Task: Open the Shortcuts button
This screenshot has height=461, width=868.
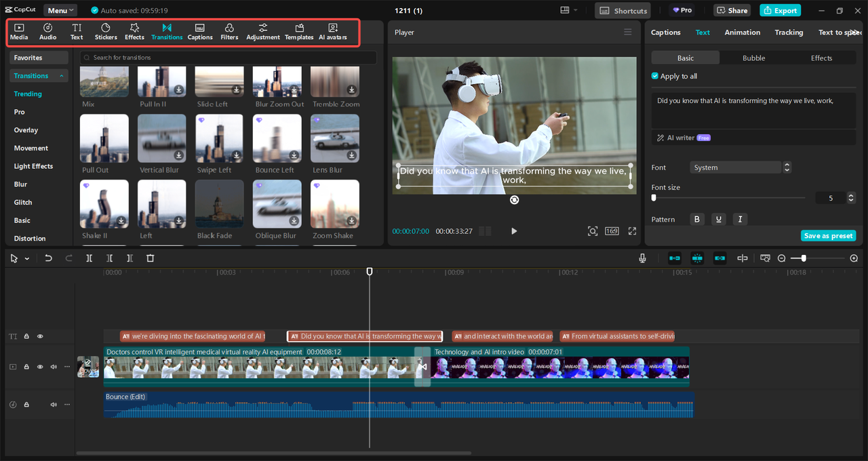Action: click(x=623, y=10)
